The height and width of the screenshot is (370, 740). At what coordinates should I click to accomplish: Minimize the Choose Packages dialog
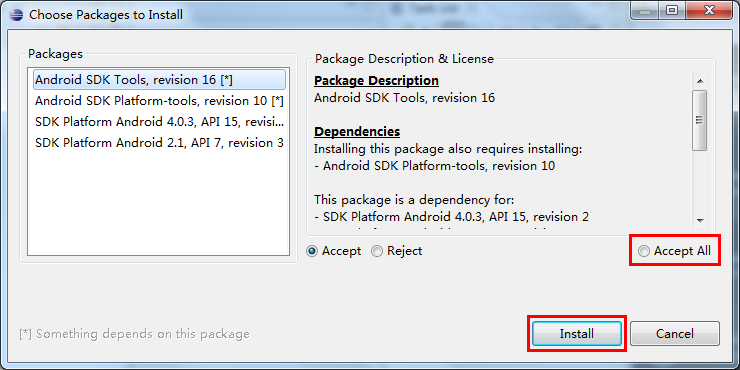point(645,10)
